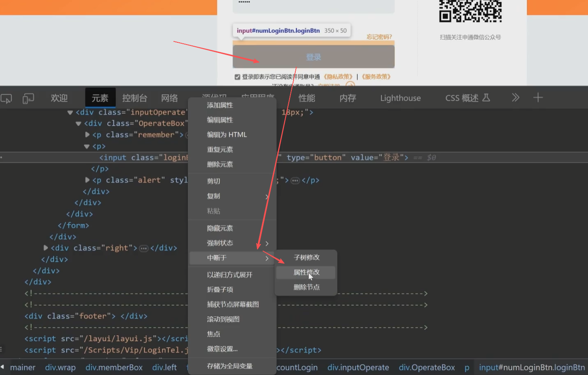Choose 属性修改 breakpoint option

point(306,272)
